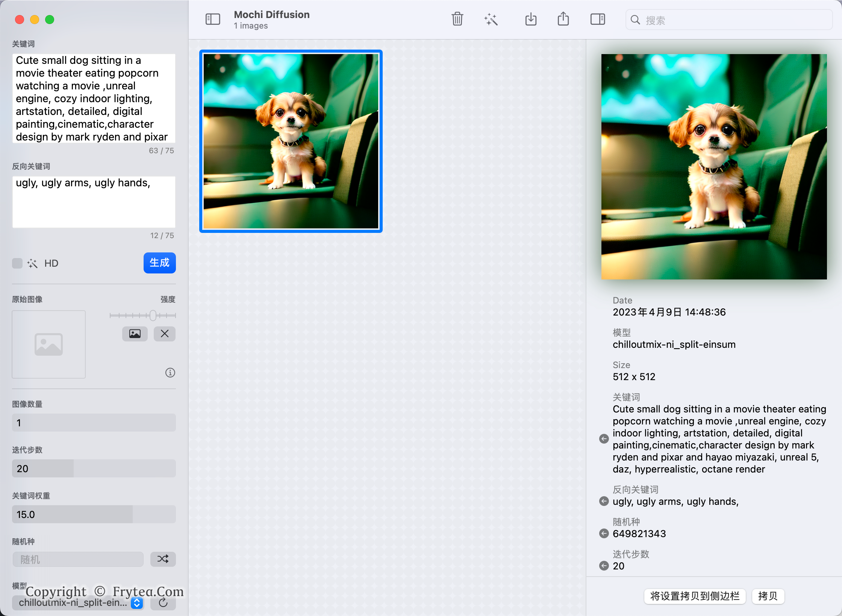This screenshot has width=842, height=616.
Task: Click the magic wand upscale icon in toolbar
Action: click(491, 19)
